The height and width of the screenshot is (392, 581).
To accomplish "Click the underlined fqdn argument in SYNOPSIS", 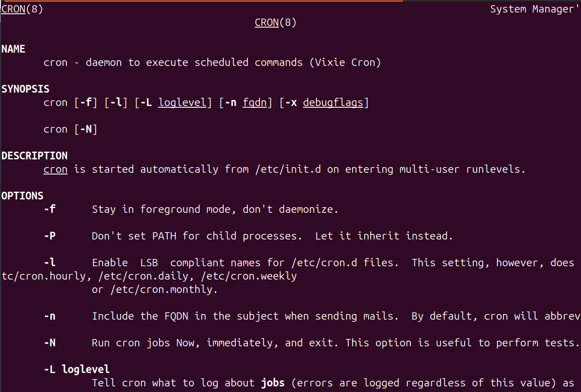I will click(x=254, y=103).
